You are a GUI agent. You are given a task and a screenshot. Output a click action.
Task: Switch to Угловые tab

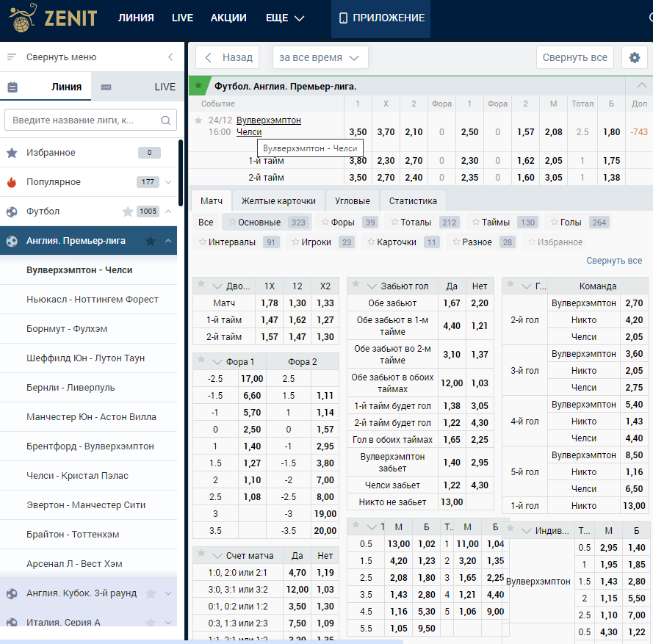point(353,201)
